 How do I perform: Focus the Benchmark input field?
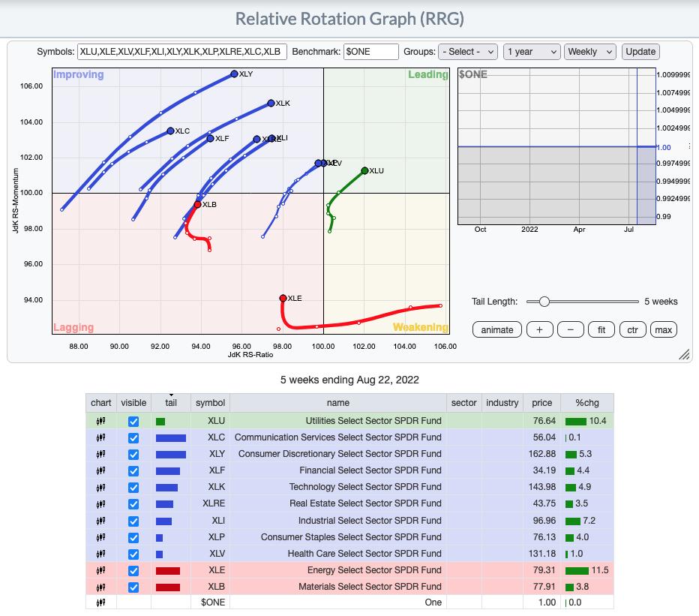[371, 52]
